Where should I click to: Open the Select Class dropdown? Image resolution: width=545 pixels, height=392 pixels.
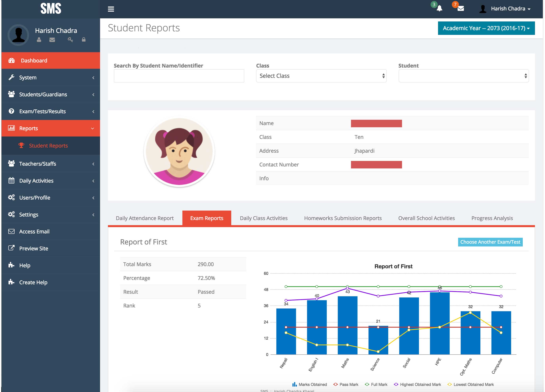coord(321,76)
